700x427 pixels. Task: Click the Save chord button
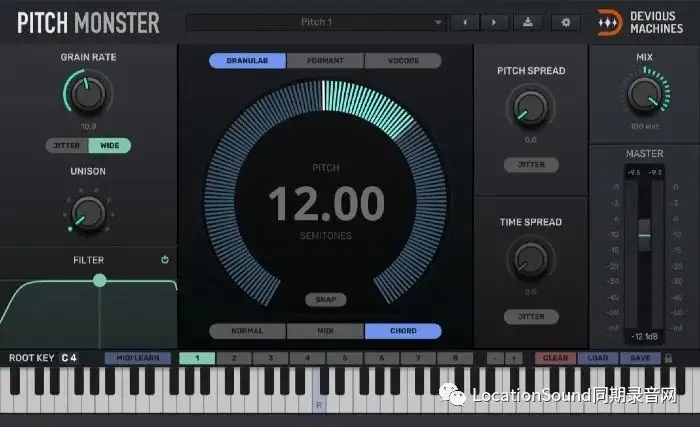[640, 358]
